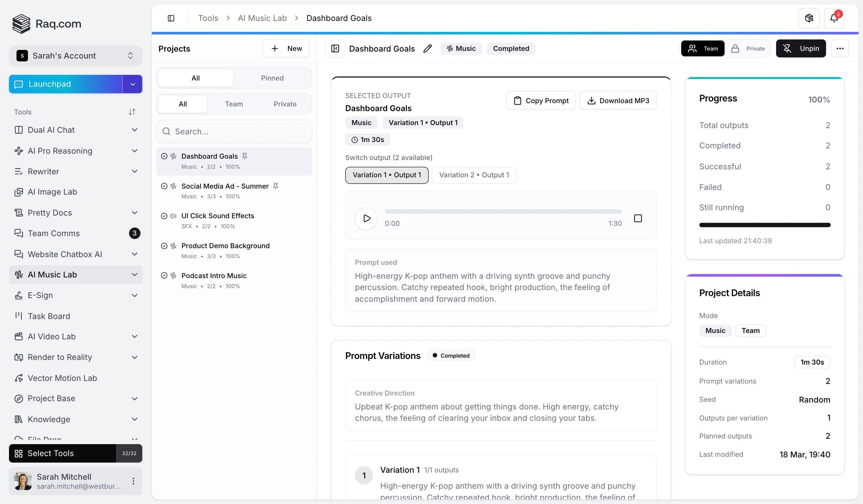Screen dimensions: 863x504
Task: Expand the Dual AI Chat submenu
Action: click(x=135, y=130)
